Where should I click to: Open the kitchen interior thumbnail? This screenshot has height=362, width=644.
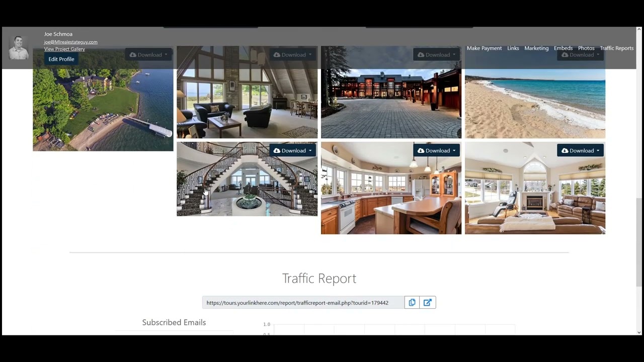pos(391,188)
